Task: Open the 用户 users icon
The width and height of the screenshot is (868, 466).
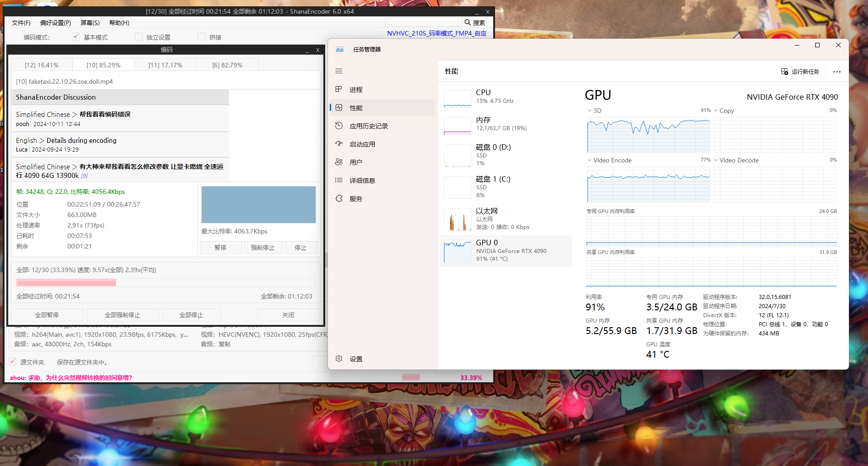Action: click(339, 162)
